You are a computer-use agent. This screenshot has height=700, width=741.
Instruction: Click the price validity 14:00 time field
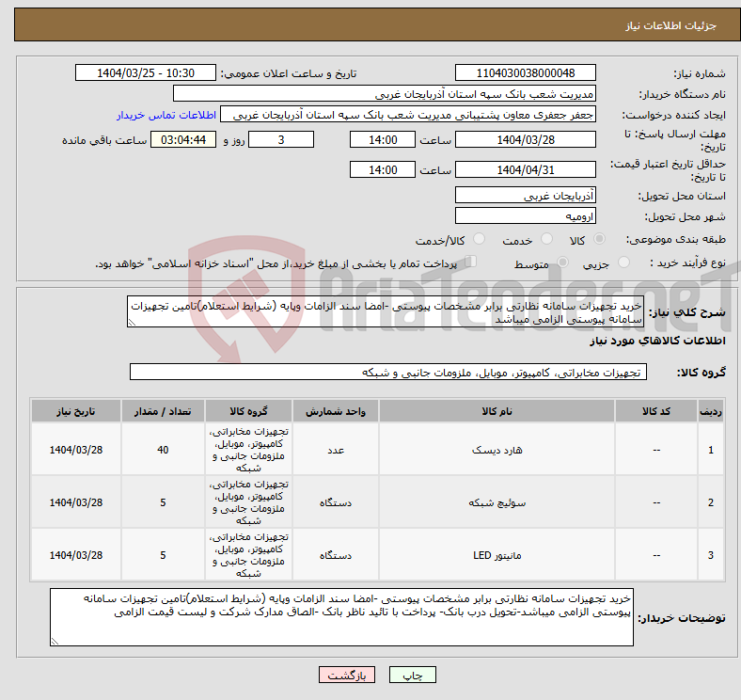click(x=383, y=169)
